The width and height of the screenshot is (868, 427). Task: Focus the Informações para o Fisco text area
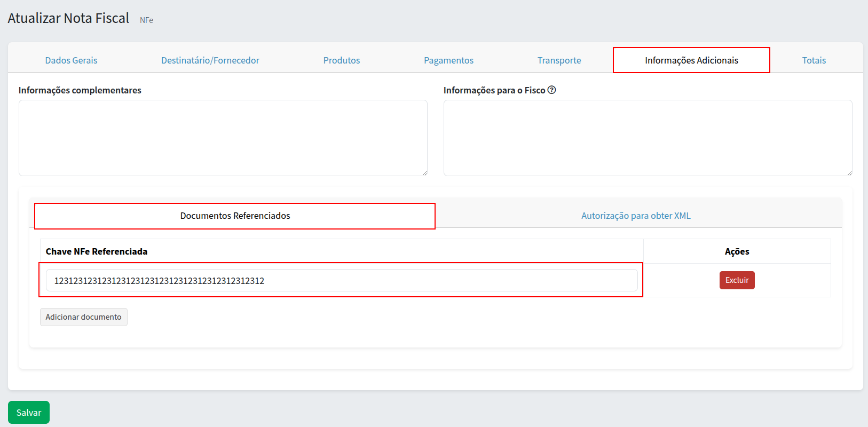click(x=648, y=138)
